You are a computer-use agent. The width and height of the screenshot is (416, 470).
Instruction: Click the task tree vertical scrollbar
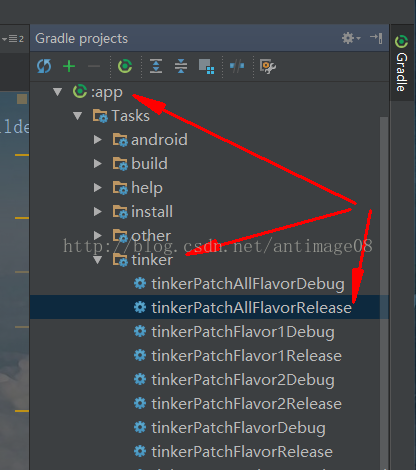[384, 293]
